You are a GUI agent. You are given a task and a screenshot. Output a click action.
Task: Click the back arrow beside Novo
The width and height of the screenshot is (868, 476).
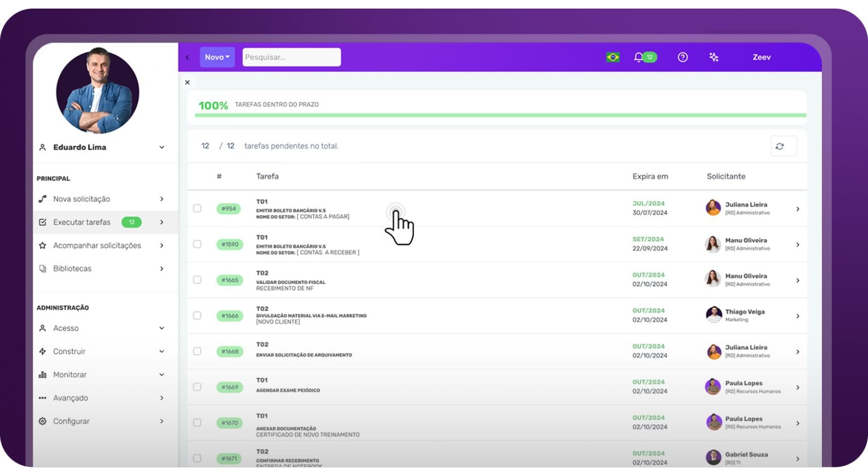(x=188, y=57)
